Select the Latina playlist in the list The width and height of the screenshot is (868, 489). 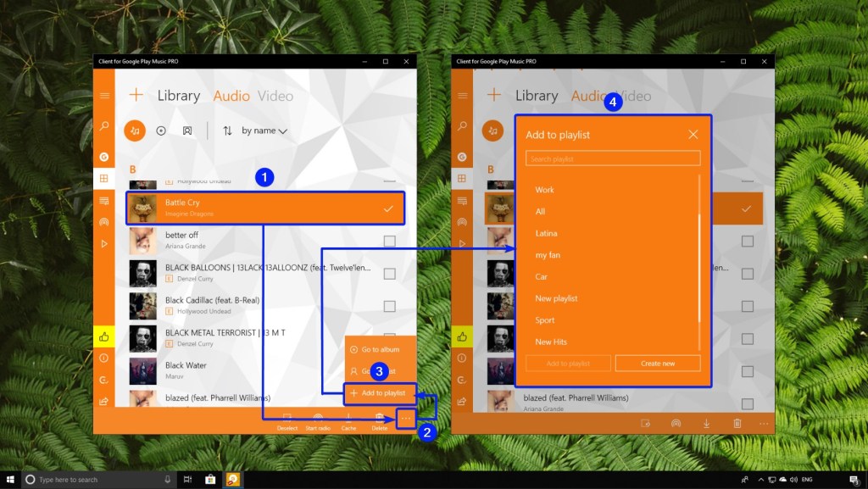[x=547, y=233]
